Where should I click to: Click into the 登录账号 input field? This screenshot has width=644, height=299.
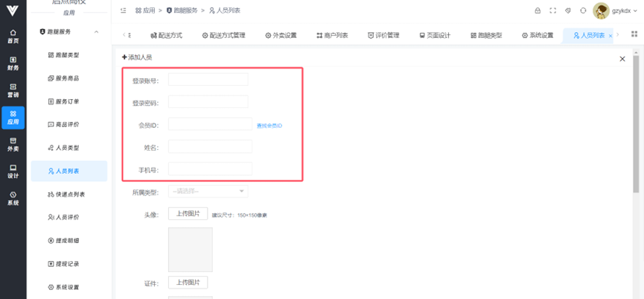click(x=208, y=80)
